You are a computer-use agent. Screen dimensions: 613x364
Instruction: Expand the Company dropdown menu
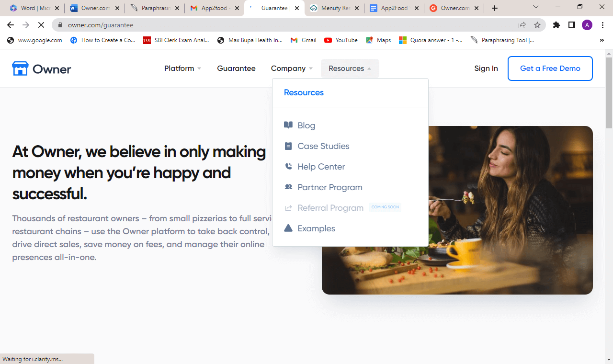pyautogui.click(x=292, y=68)
